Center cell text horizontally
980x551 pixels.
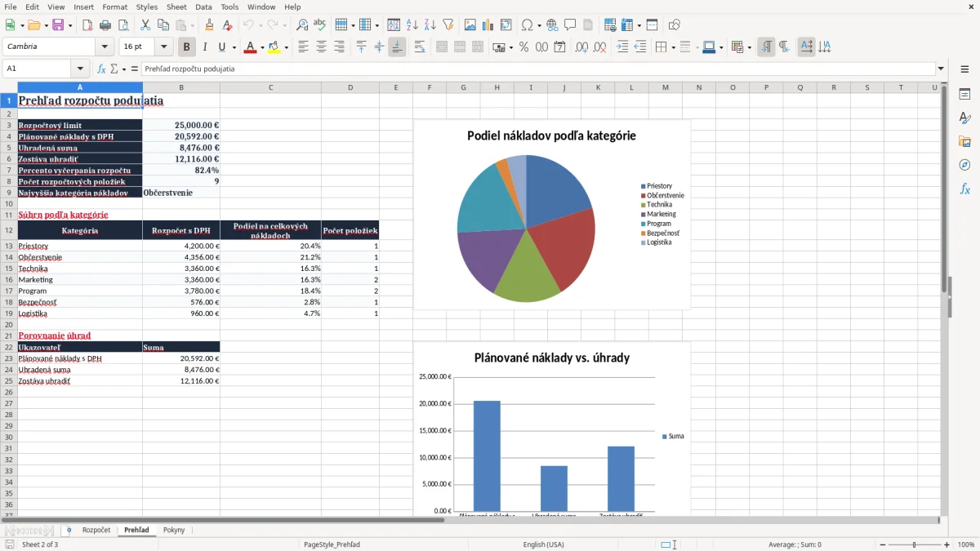[321, 47]
